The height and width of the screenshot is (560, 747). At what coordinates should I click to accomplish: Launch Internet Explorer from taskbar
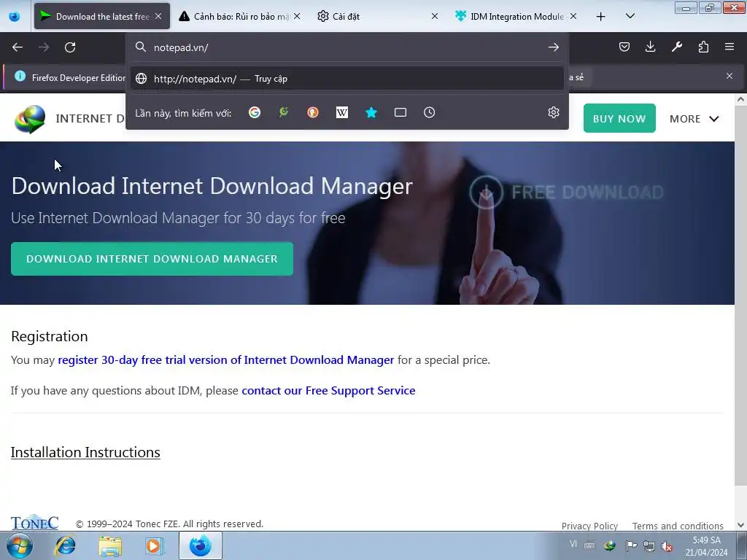point(65,545)
